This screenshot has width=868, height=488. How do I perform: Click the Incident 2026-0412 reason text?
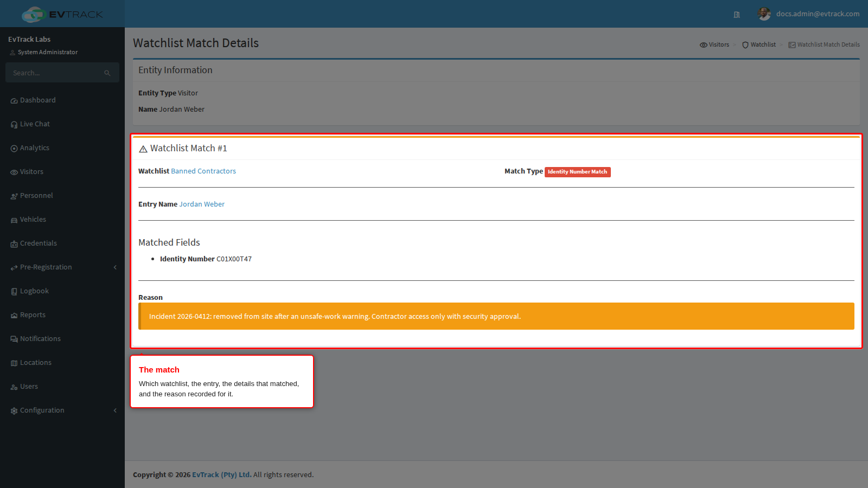pos(335,317)
